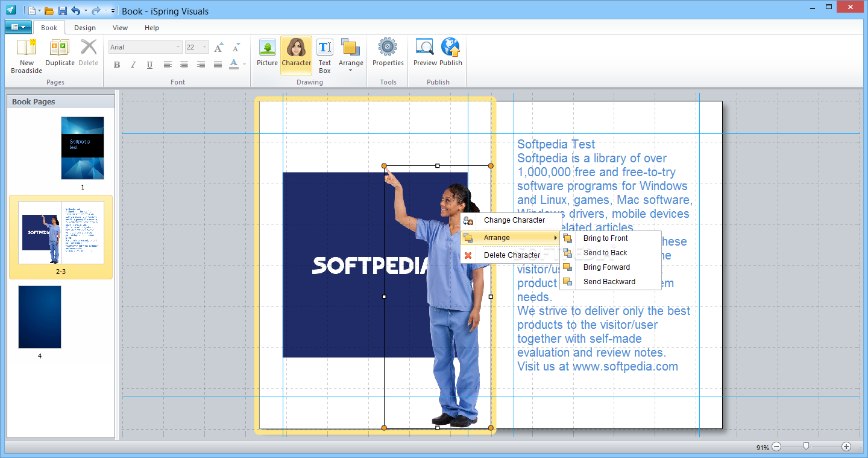Click the 91% zoom level text
Viewport: 868px width, 458px height.
point(763,448)
